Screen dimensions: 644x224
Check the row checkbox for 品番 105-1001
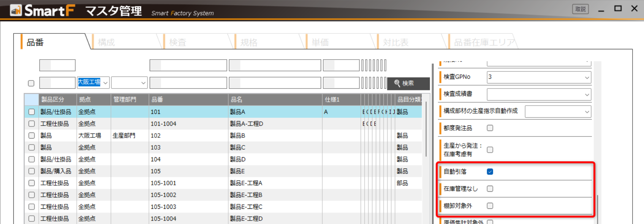[32, 183]
